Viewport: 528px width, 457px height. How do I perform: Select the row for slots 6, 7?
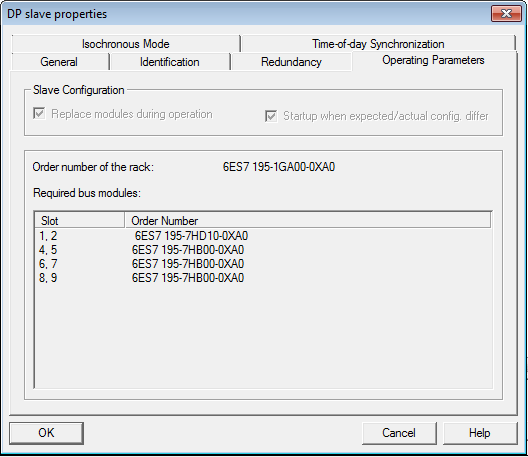(263, 264)
